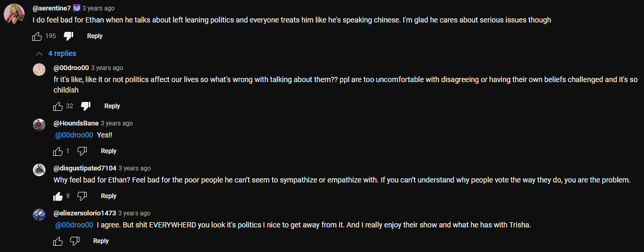This screenshot has width=644, height=252.
Task: Collapse the 4 replies thread
Action: [x=55, y=53]
